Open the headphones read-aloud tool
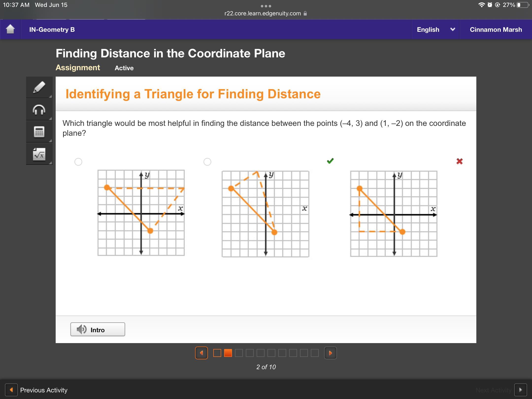Screen dimensions: 532x399 pos(39,110)
